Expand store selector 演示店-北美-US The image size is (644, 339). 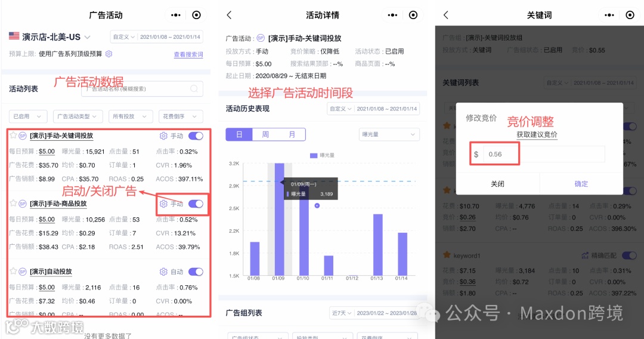click(x=88, y=37)
